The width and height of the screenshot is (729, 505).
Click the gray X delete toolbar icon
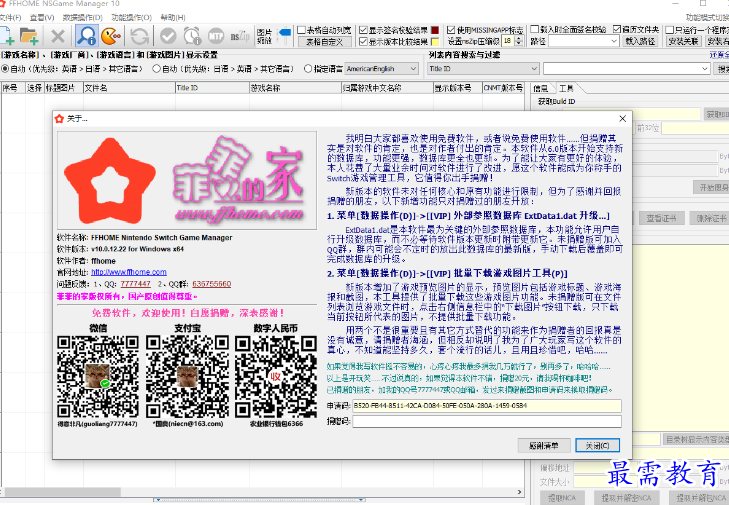coord(58,36)
